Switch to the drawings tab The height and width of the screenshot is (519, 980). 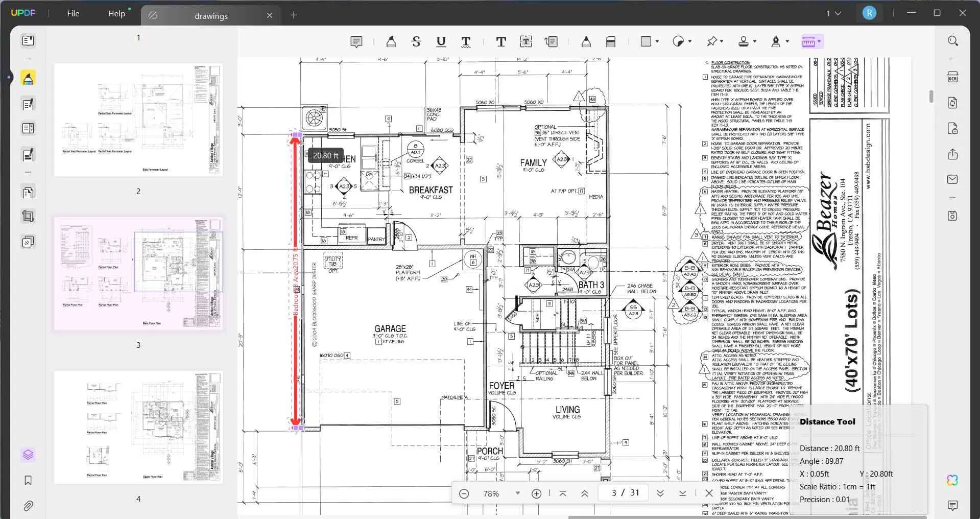tap(211, 16)
